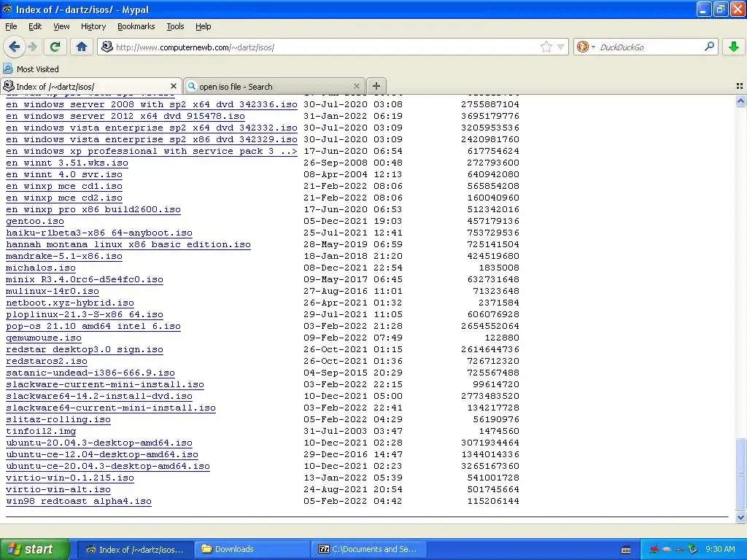Open virtio-win-0.1.215.iso link
747x560 pixels.
point(70,478)
